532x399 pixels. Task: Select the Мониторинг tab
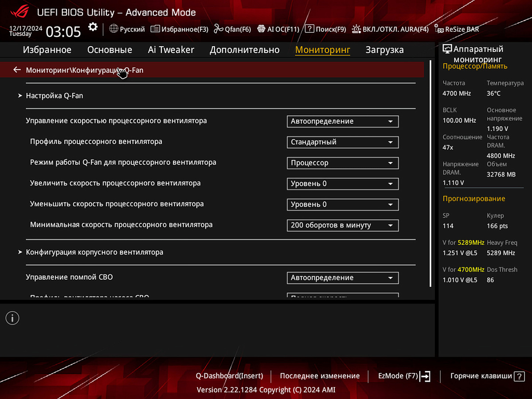coord(323,50)
